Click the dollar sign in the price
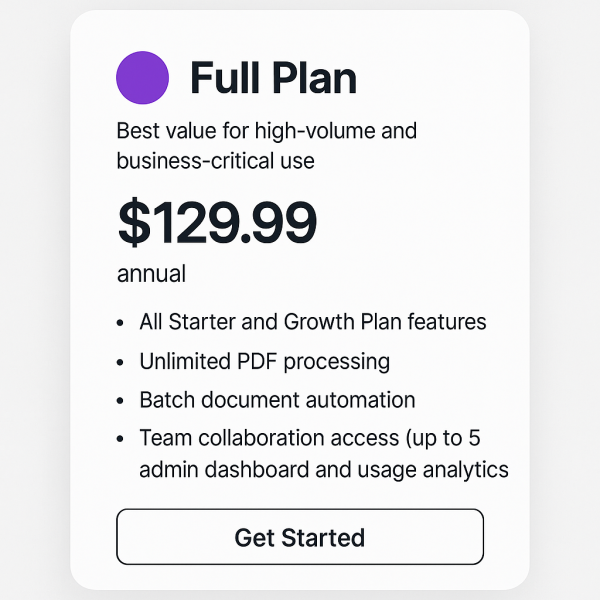Screen dimensions: 600x600 tap(131, 223)
